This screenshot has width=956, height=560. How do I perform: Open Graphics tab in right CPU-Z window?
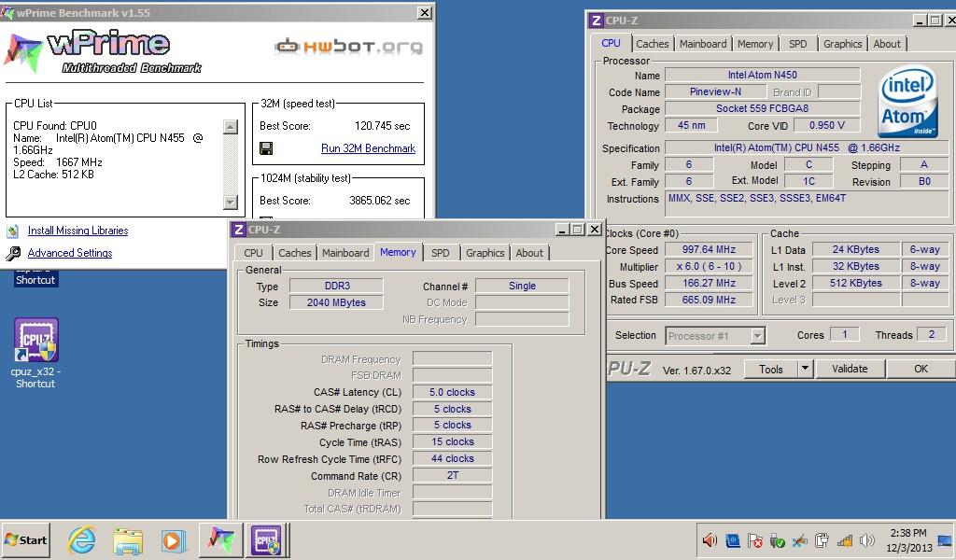tap(842, 44)
